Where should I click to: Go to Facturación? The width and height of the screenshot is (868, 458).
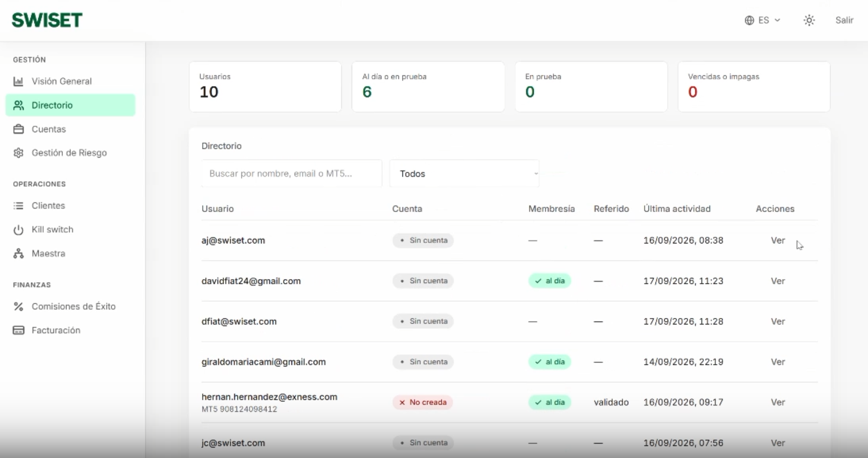tap(70, 330)
